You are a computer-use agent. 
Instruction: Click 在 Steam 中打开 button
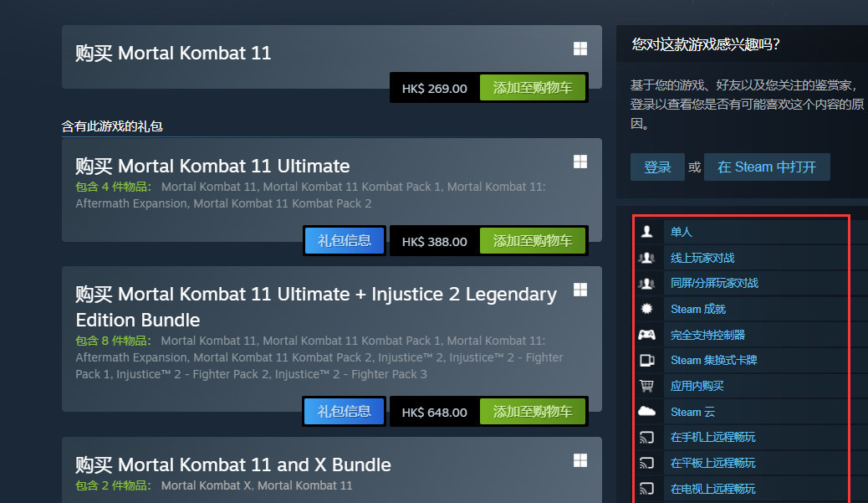767,167
